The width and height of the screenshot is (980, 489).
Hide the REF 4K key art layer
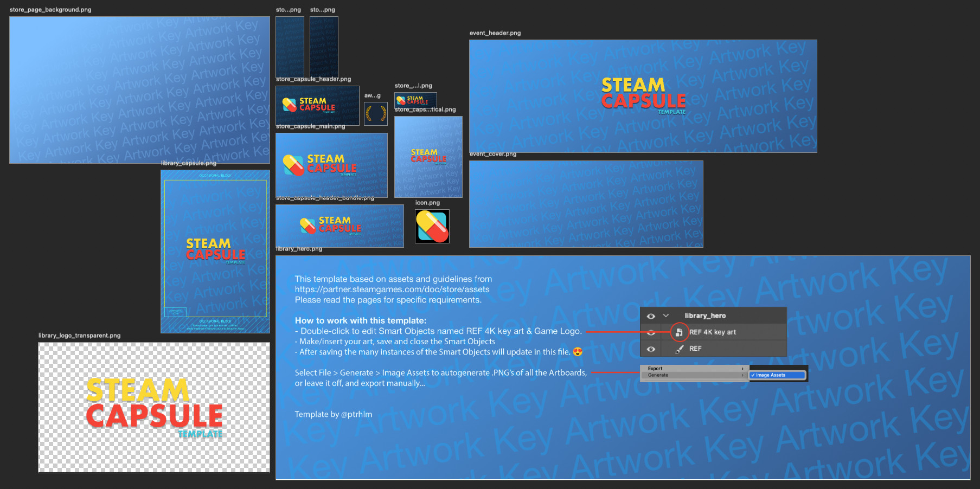coord(651,332)
